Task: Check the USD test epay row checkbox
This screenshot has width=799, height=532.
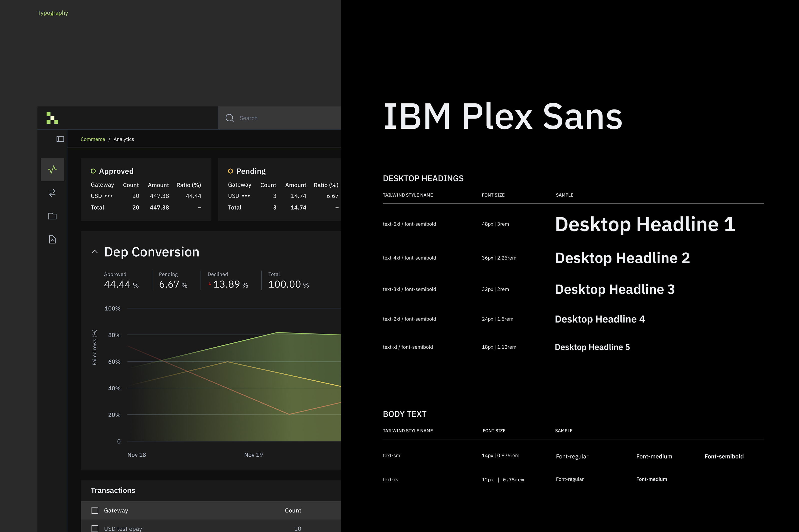Action: [95, 528]
